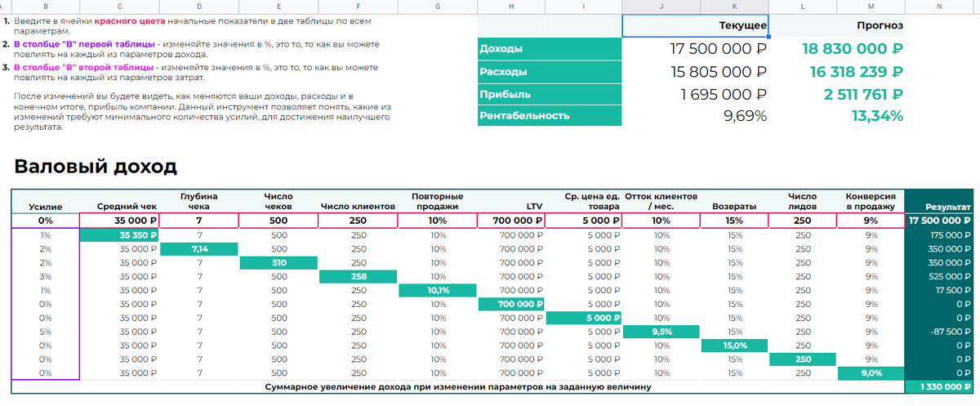
Task: Click the Рентабельность label cell
Action: [550, 115]
